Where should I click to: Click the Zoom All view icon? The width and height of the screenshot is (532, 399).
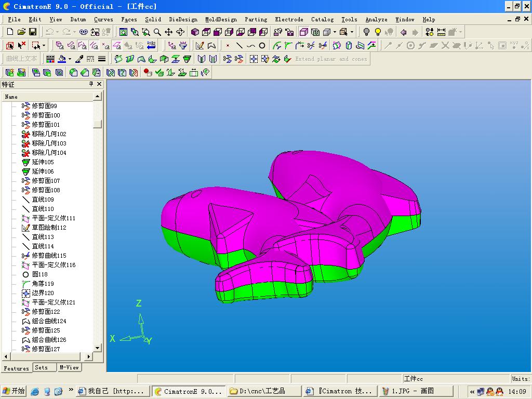click(x=124, y=32)
